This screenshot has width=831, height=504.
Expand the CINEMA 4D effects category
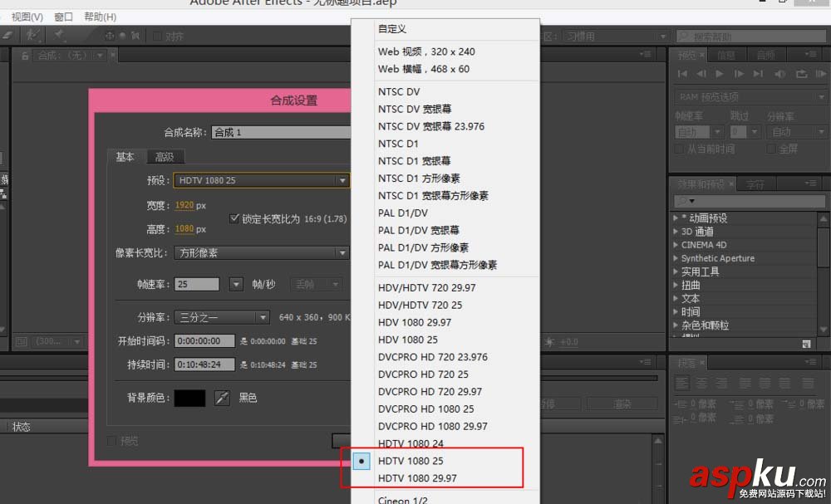coord(675,245)
